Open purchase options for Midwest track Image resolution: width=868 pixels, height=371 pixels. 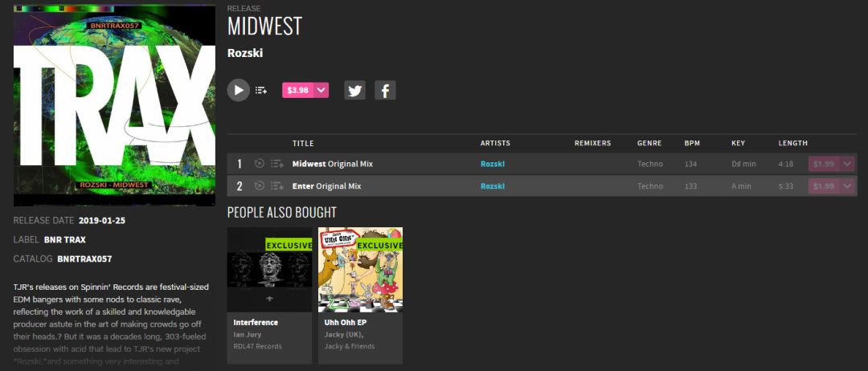coord(848,164)
